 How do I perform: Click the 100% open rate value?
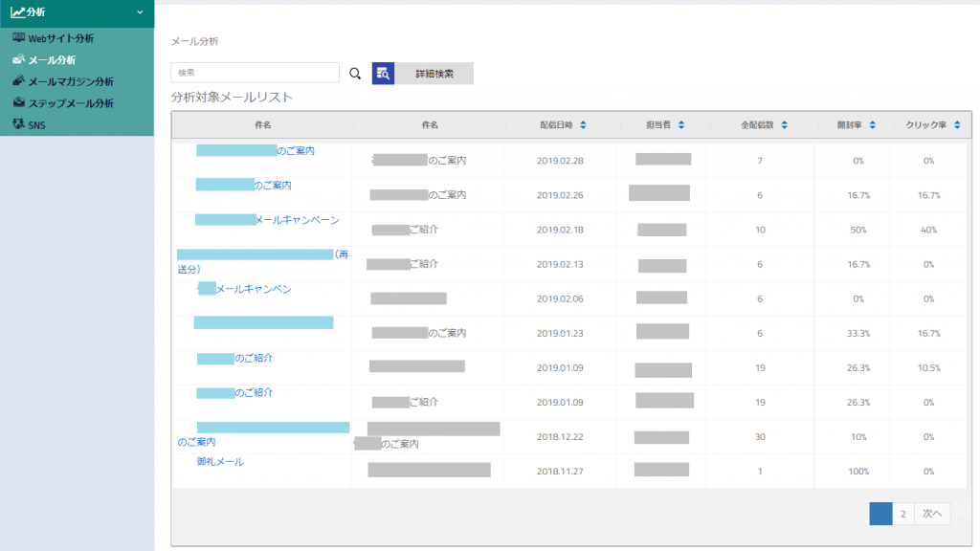(x=858, y=471)
